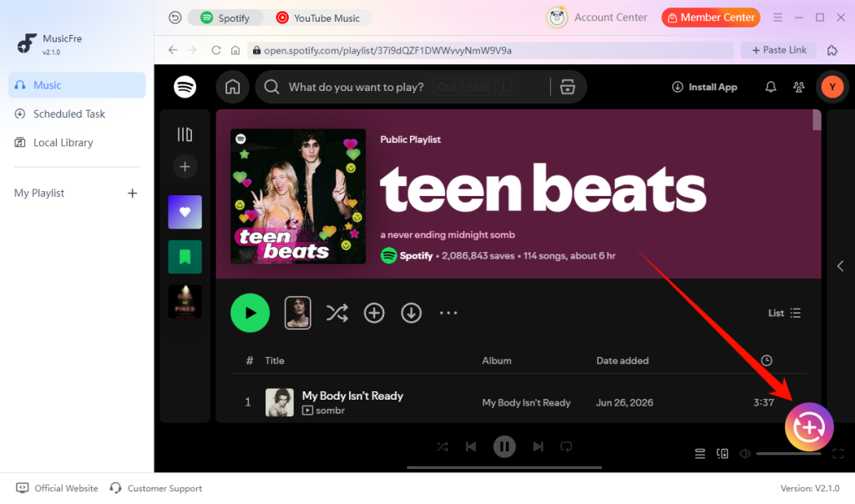
Task: Toggle shuffle for the playlist
Action: [x=337, y=313]
